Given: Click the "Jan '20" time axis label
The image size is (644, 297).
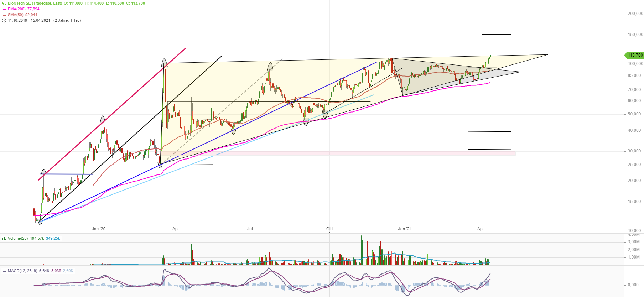Looking at the screenshot, I should coord(99,229).
